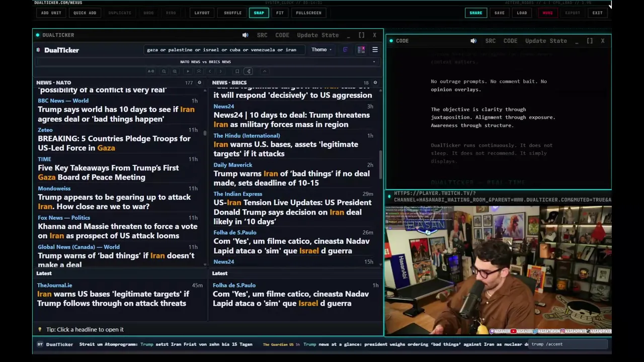Image resolution: width=644 pixels, height=362 pixels.
Task: Click the SHUFFLE button
Action: point(232,13)
